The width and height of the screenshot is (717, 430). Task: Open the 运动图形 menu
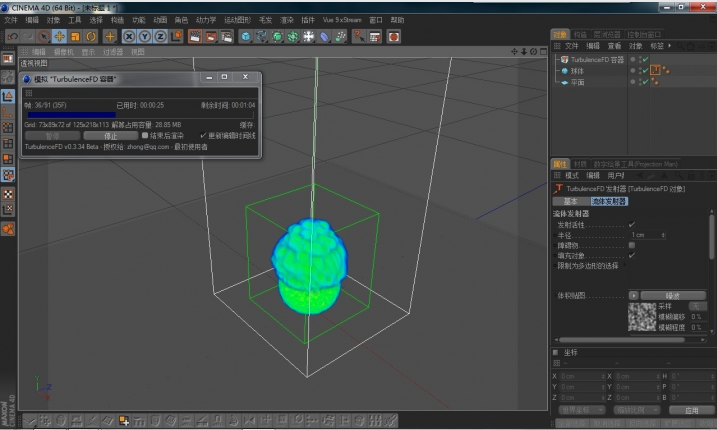point(237,20)
